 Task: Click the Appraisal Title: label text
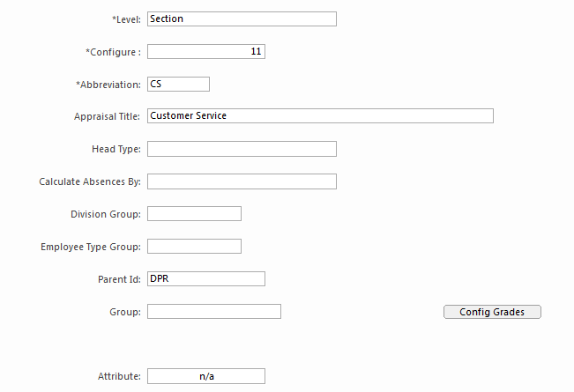(108, 116)
